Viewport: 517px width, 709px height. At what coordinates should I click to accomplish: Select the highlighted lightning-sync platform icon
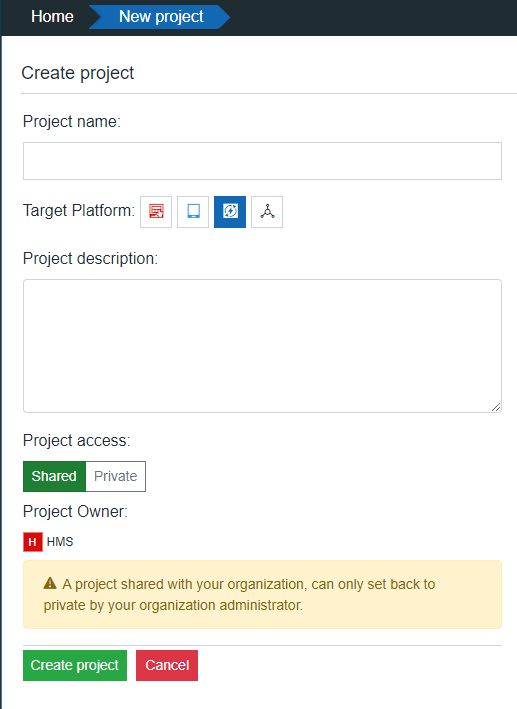[x=230, y=212]
